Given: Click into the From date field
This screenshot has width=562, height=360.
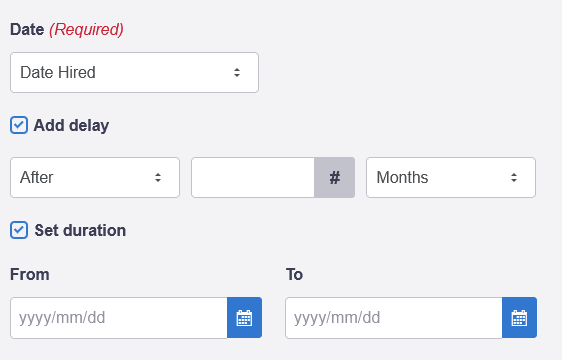Looking at the screenshot, I should (119, 318).
